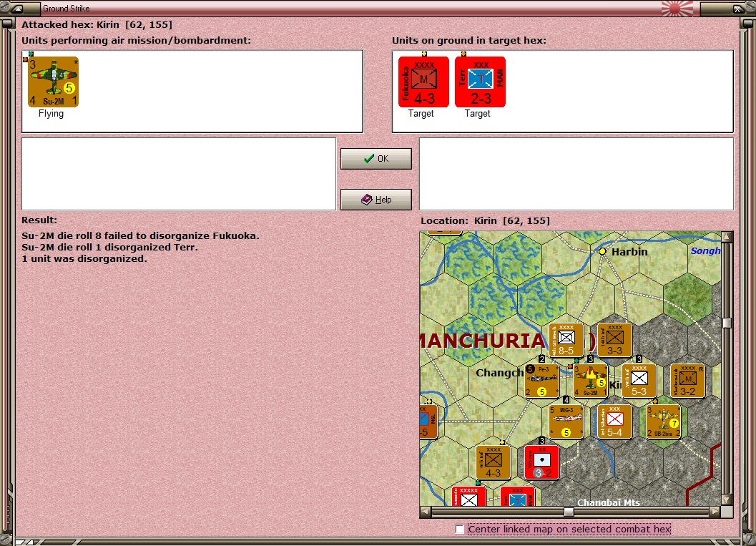756x546 pixels.
Task: Confirm the ground strike result with OK
Action: 376,159
